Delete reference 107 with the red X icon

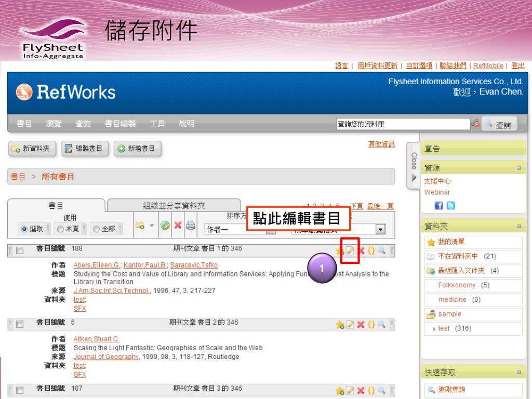coord(361,391)
